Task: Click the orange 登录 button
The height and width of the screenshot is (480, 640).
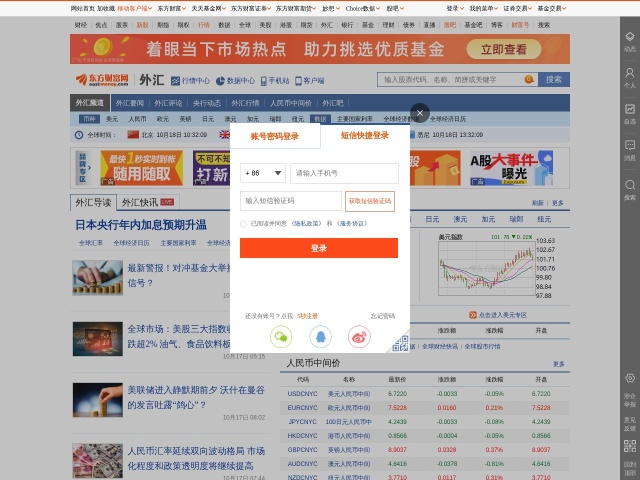Action: 319,248
